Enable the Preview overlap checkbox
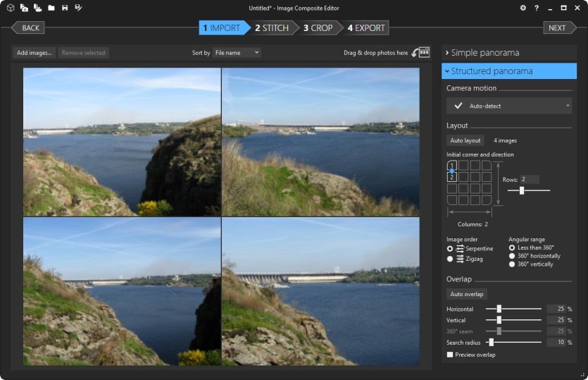The width and height of the screenshot is (588, 380). click(x=449, y=355)
